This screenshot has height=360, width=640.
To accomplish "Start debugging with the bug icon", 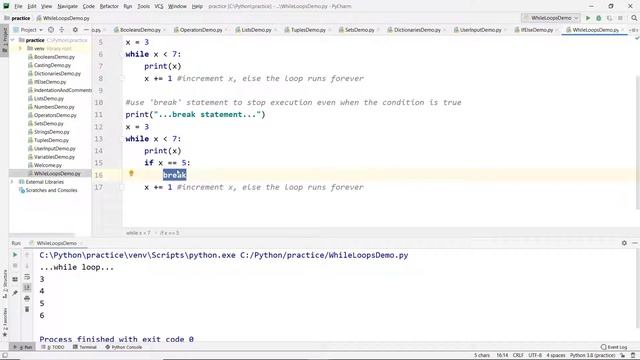I will [599, 18].
